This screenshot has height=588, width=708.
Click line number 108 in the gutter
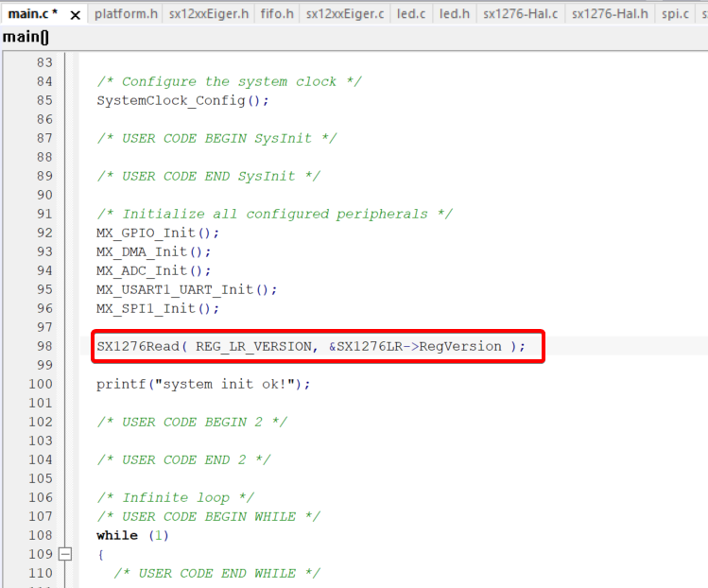(x=41, y=536)
